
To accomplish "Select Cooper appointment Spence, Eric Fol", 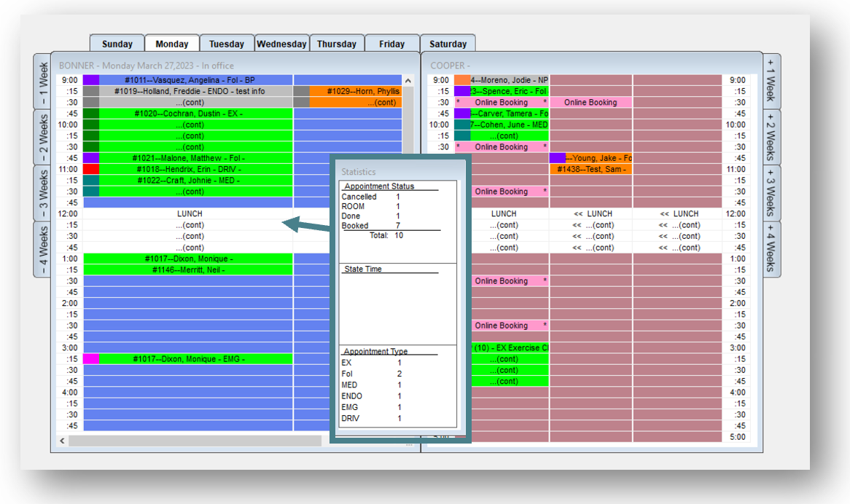I will (502, 91).
